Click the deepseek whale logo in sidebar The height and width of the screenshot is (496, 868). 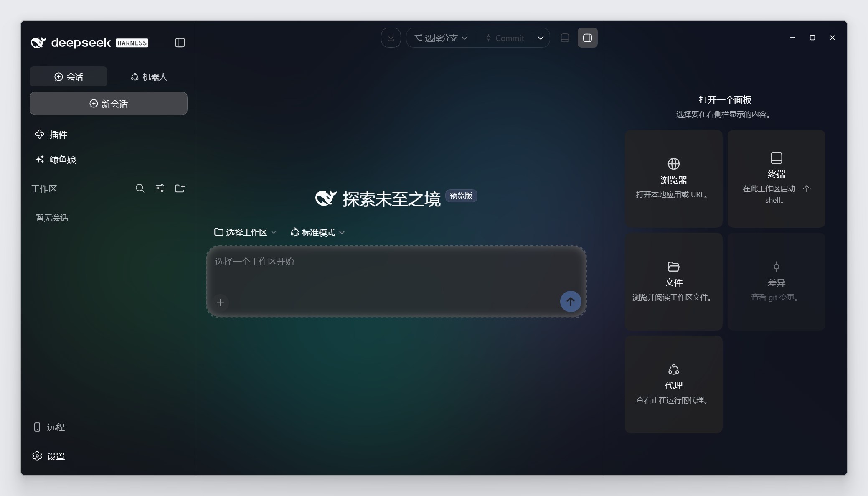[38, 43]
